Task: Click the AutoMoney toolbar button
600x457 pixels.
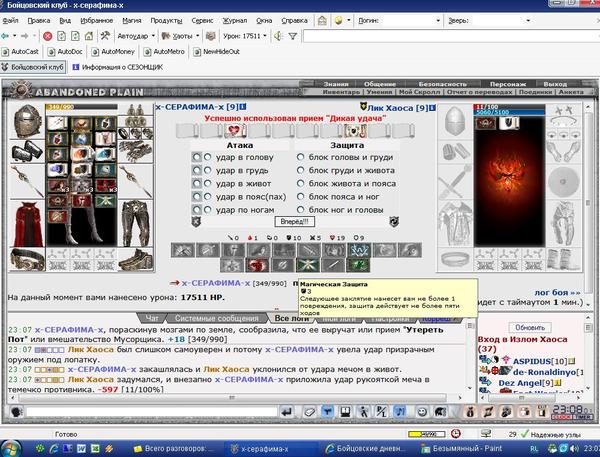Action: point(113,52)
